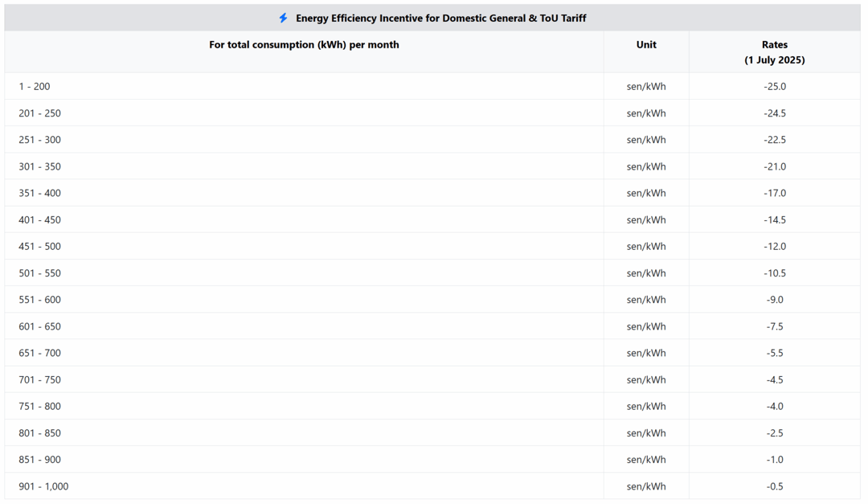
Task: Select the '251 - 300' consumption row label
Action: pos(40,140)
